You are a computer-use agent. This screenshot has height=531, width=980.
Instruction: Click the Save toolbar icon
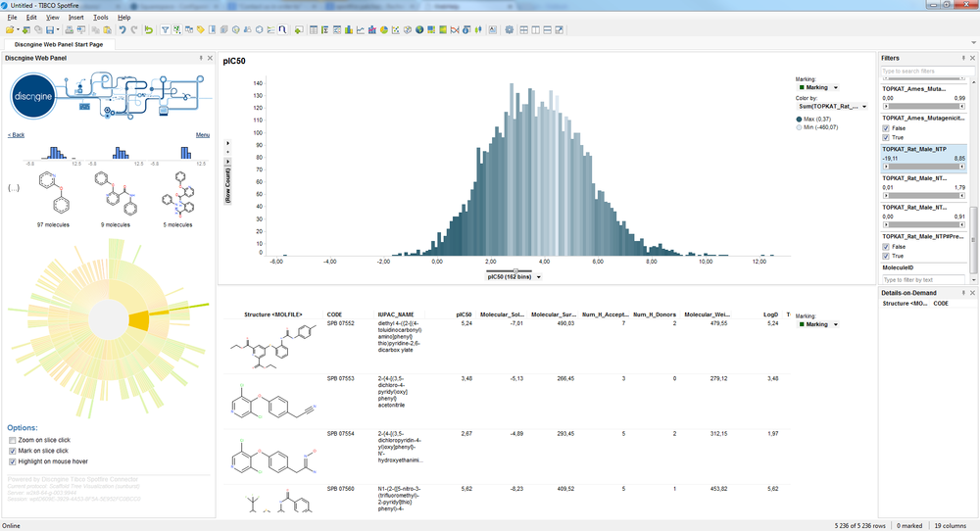point(49,30)
